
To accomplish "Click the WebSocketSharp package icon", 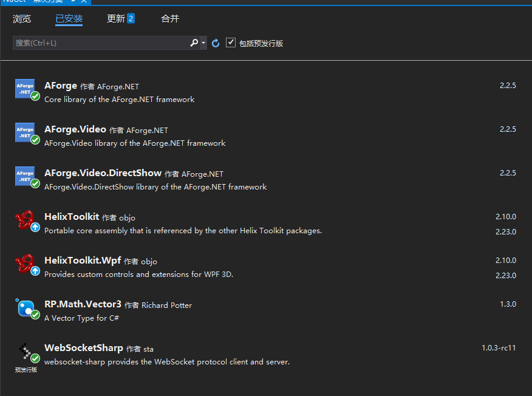I will 25,351.
